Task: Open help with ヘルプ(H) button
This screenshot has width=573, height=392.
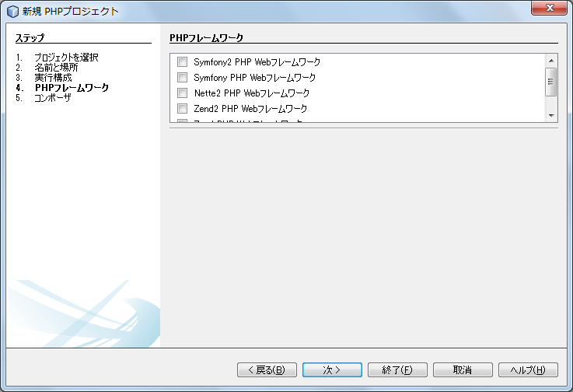Action: [528, 369]
